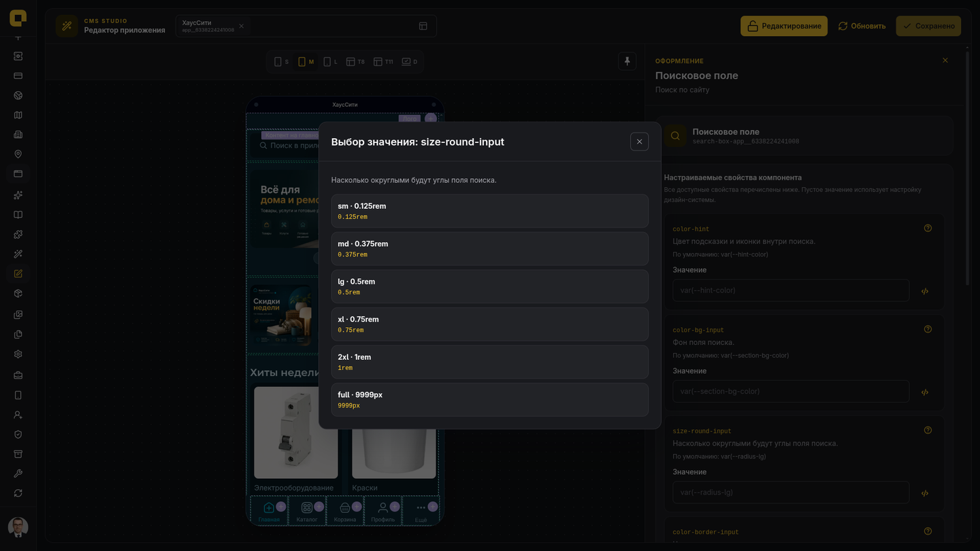Select the T11 tablet preview size
This screenshot has width=980, height=551.
coord(383,62)
